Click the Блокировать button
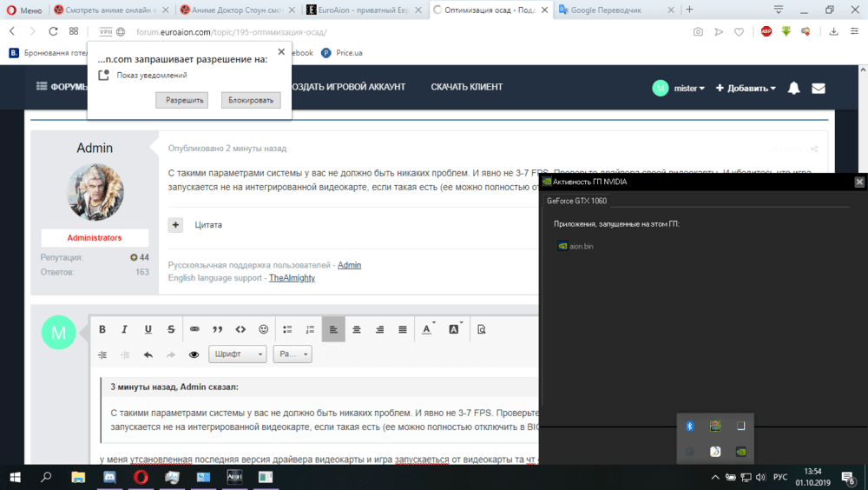 [251, 100]
